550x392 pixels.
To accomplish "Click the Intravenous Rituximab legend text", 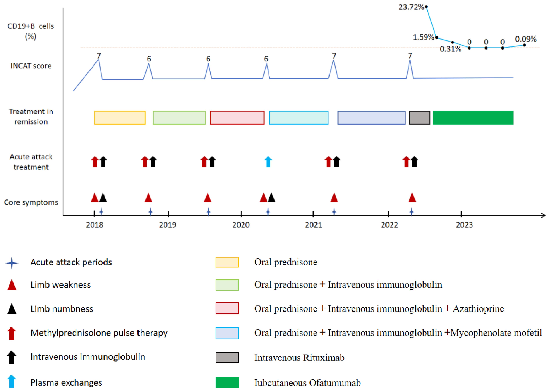I will coord(299,358).
